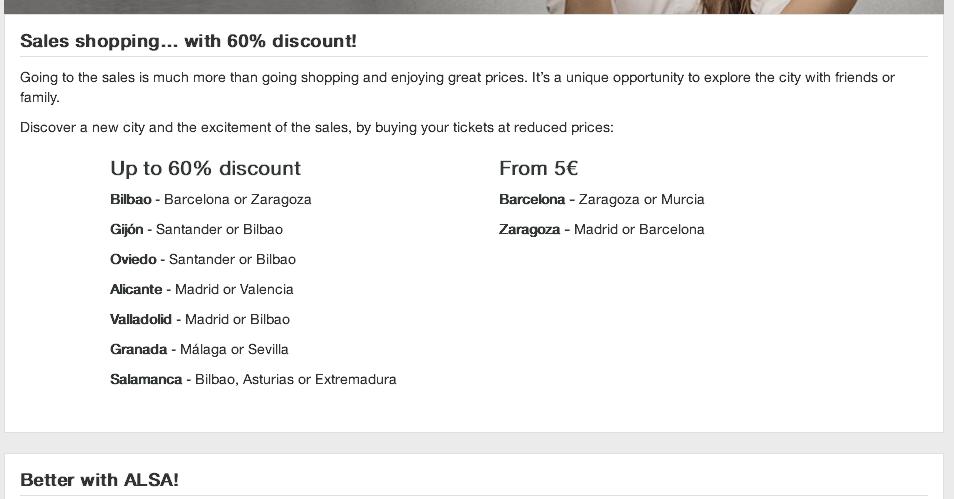Click the bold Bilbao origin city name

tap(131, 200)
